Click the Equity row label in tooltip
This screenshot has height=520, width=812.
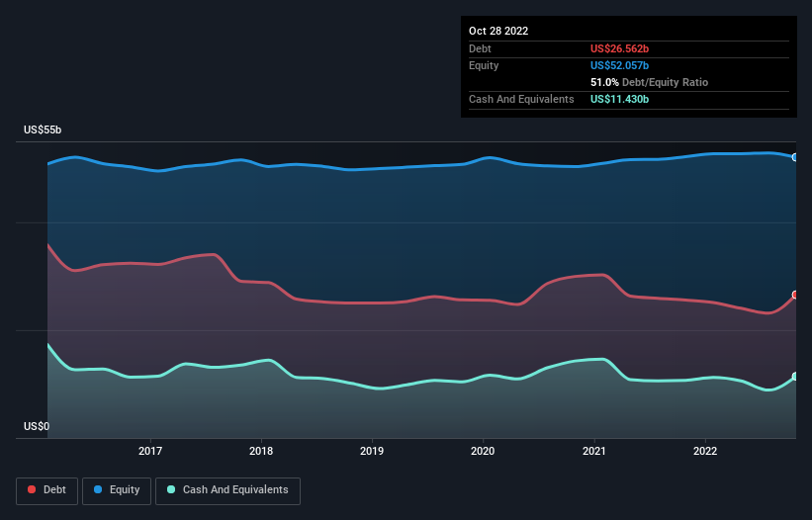[484, 65]
